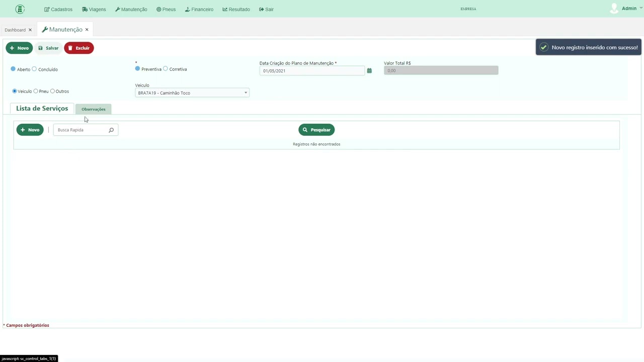Select the Concluído status radio
The image size is (644, 362).
point(34,69)
